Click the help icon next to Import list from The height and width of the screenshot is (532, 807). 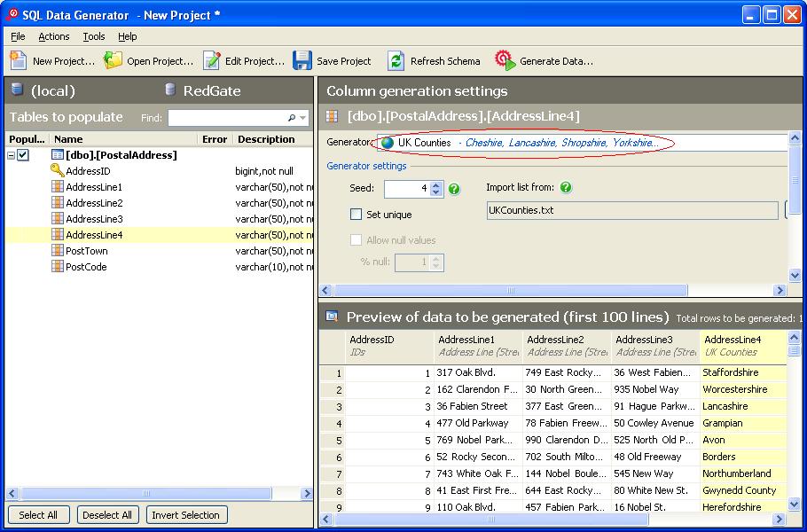pyautogui.click(x=566, y=188)
